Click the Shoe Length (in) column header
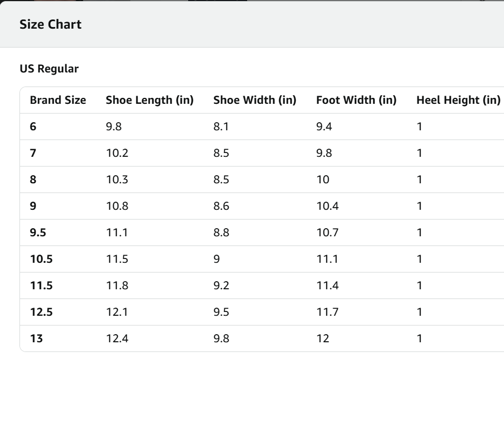 149,100
